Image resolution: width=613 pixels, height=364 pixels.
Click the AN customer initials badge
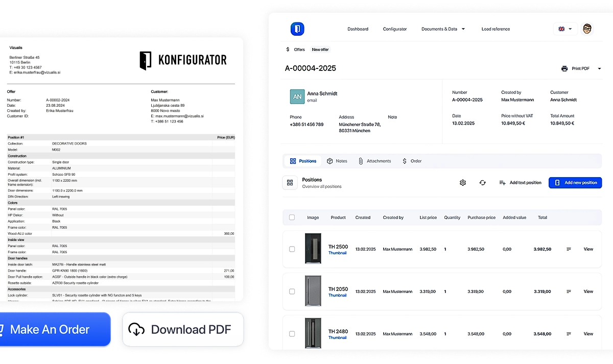[x=297, y=96]
